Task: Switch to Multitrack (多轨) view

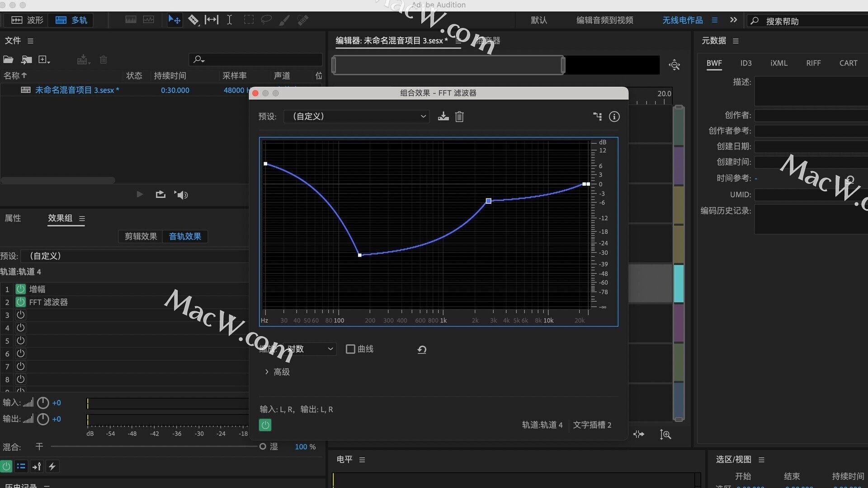Action: (x=71, y=20)
